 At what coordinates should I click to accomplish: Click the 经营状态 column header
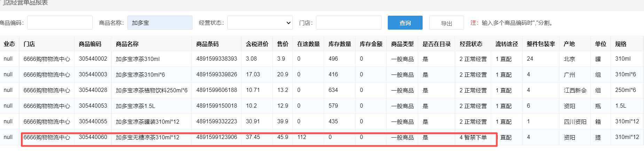pos(471,44)
